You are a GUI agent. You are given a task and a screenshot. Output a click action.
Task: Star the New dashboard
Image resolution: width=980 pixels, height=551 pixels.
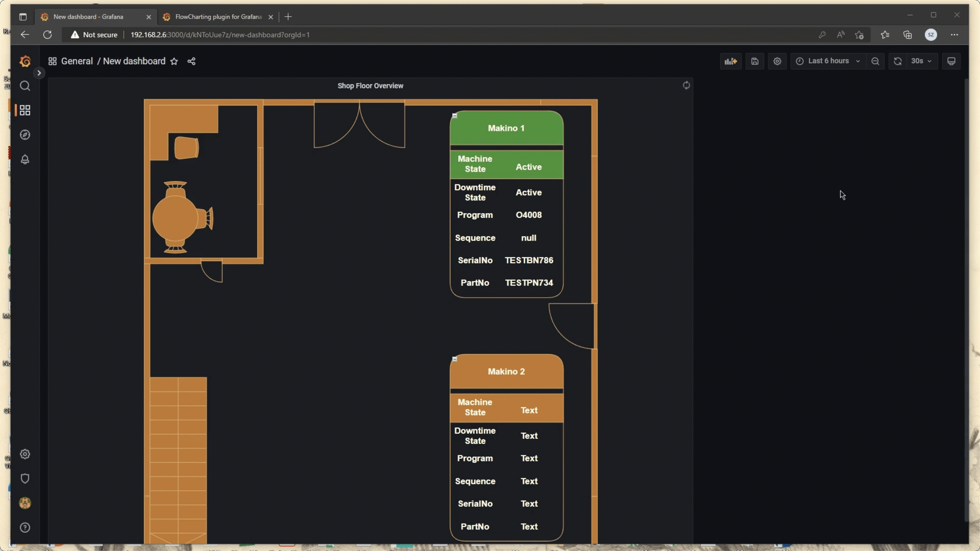pos(174,61)
